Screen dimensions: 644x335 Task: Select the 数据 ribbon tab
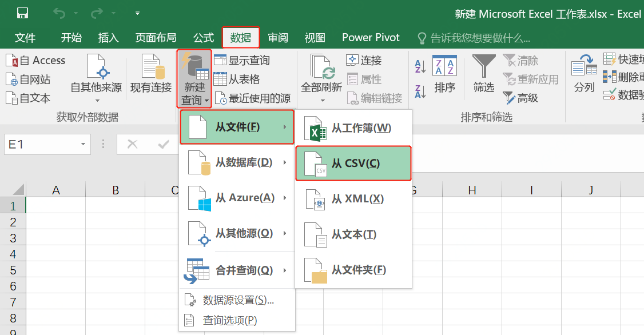[241, 38]
